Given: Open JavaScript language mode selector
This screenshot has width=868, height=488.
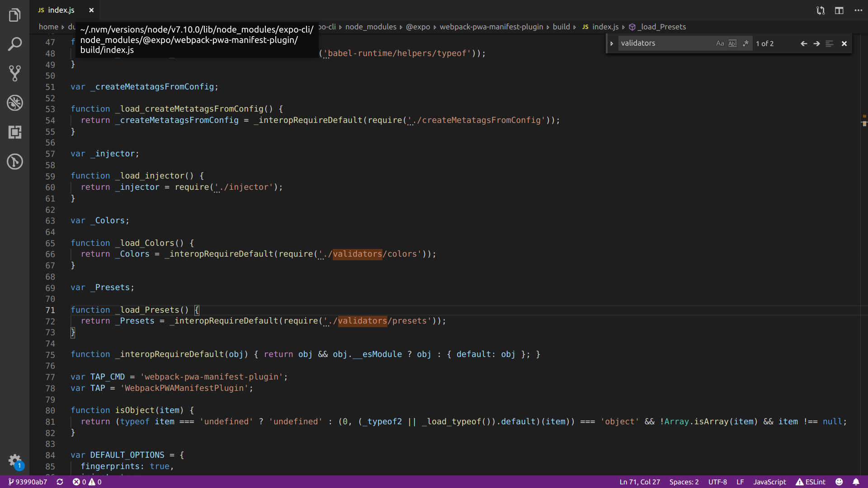Looking at the screenshot, I should tap(769, 482).
